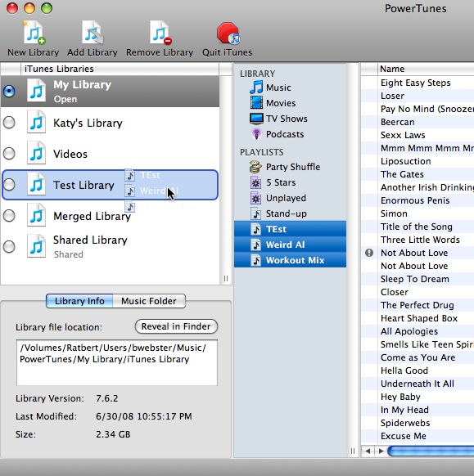Open the Music library source
The width and height of the screenshot is (474, 476).
pos(270,88)
